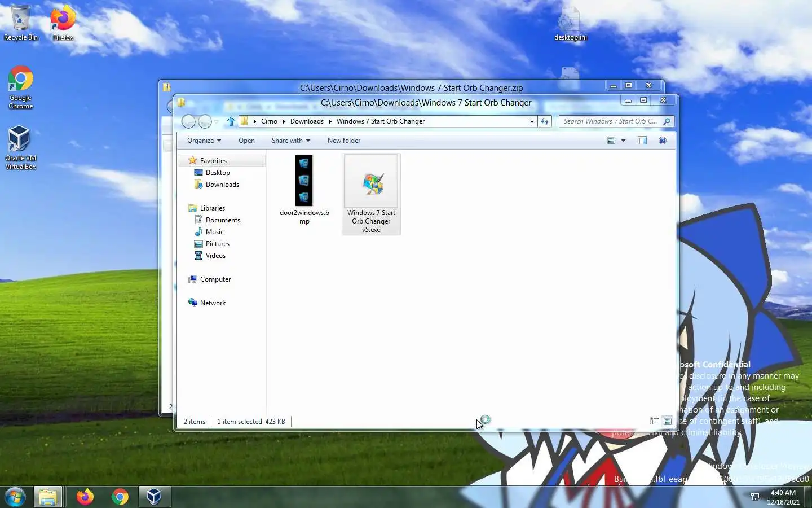Click the search magnifier icon

667,121
